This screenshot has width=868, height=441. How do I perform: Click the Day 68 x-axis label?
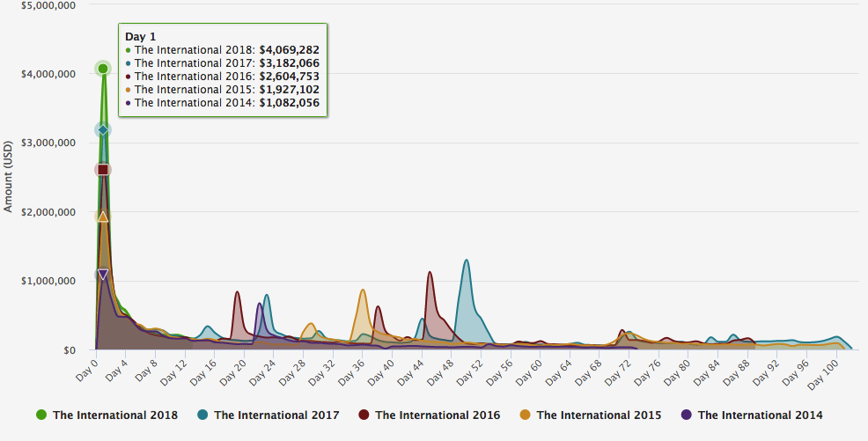click(x=587, y=371)
